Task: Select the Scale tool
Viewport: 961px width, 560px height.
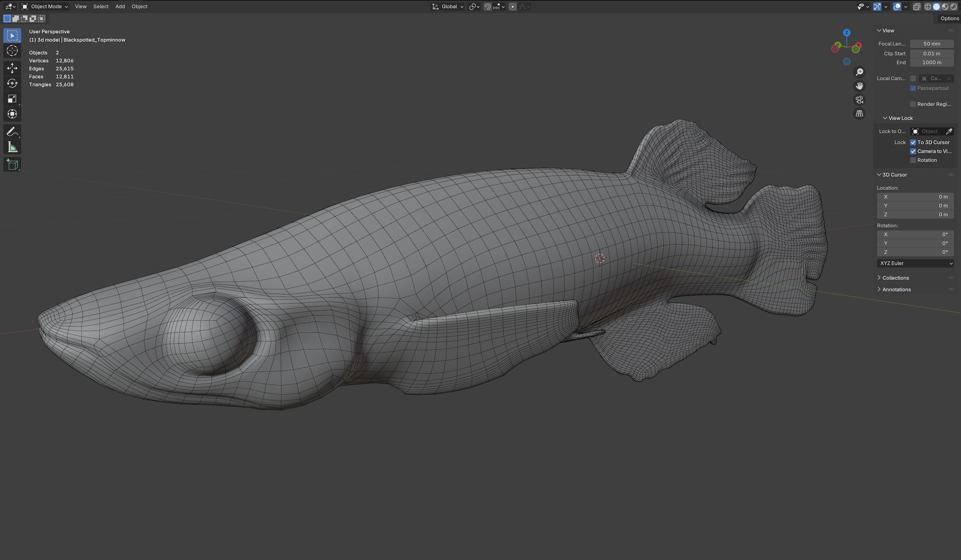Action: pos(12,99)
